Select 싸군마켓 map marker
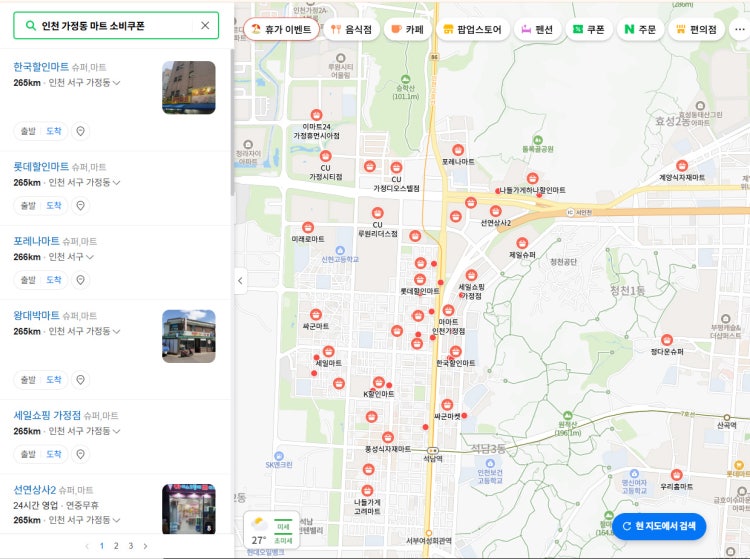Viewport: 750px width, 559px height. (447, 405)
